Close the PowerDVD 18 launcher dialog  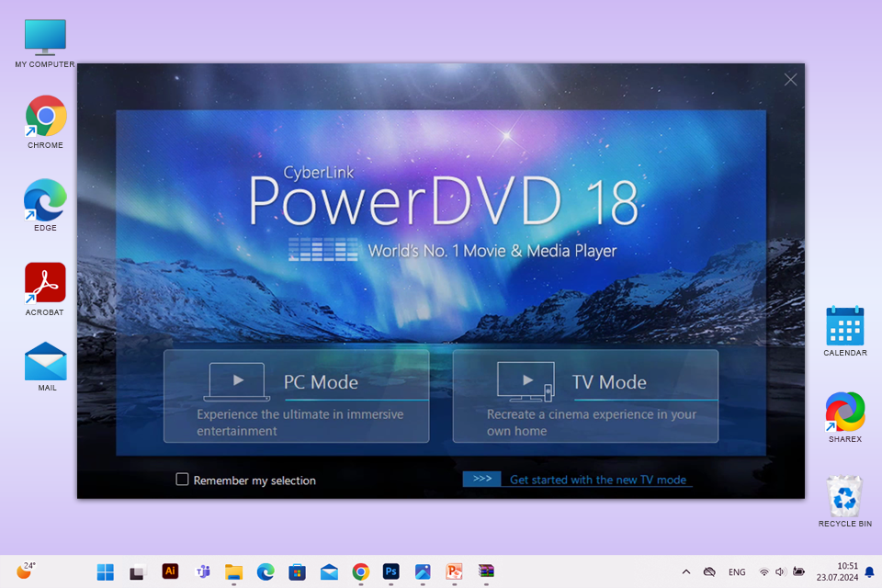click(790, 80)
